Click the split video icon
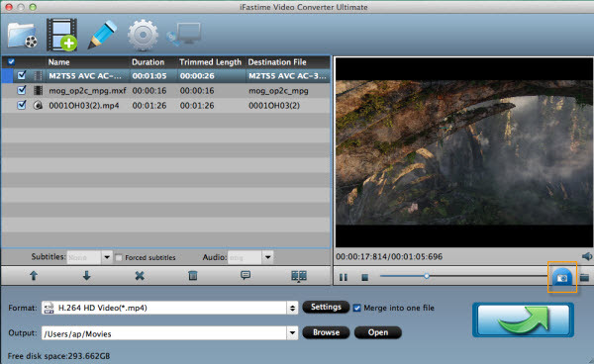Viewport: 594px width, 364px height. pyautogui.click(x=299, y=276)
